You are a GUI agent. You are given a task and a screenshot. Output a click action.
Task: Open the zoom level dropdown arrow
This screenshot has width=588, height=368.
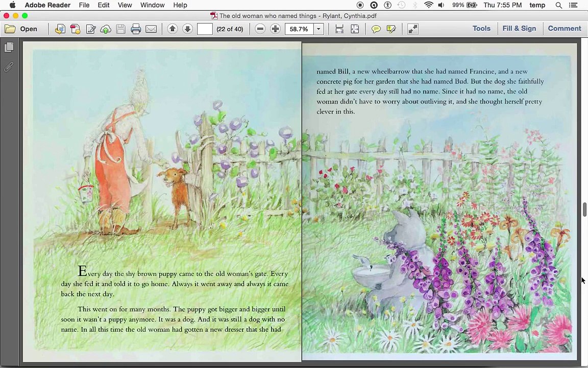(x=318, y=29)
